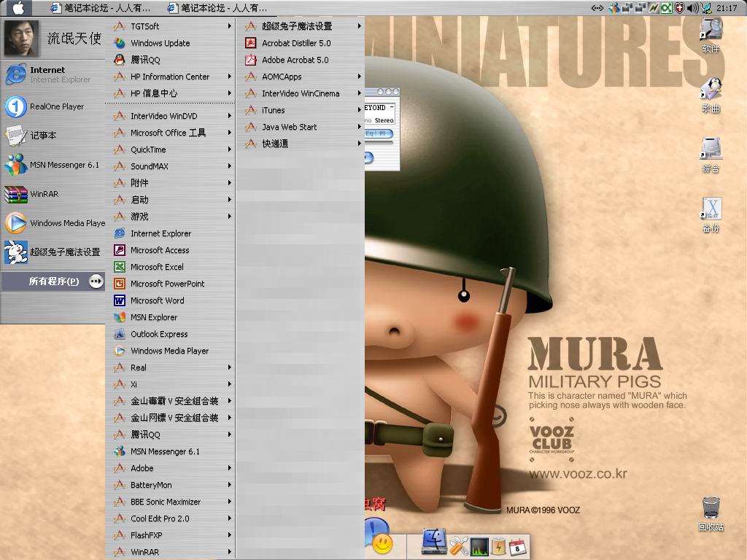Expand the 启动 submenu
Viewport: 747px width, 560px height.
tap(170, 200)
